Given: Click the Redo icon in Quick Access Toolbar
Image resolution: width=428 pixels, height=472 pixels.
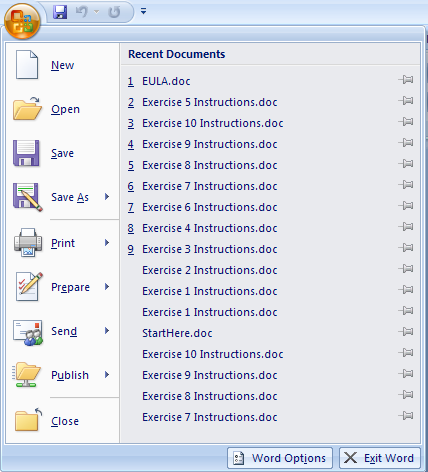Looking at the screenshot, I should 114,12.
